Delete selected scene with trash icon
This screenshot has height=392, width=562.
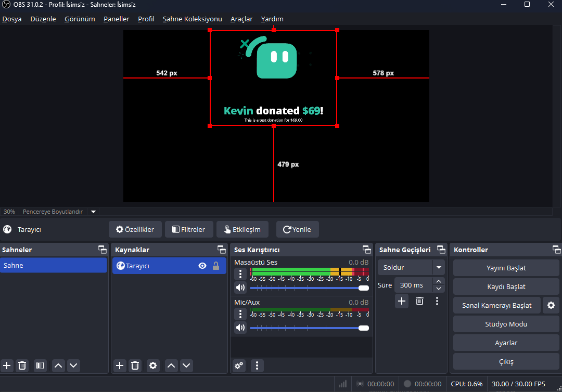pyautogui.click(x=22, y=365)
